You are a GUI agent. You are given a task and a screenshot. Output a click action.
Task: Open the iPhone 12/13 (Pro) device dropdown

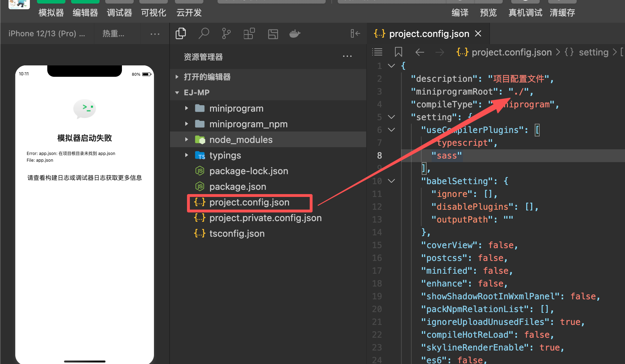point(47,34)
